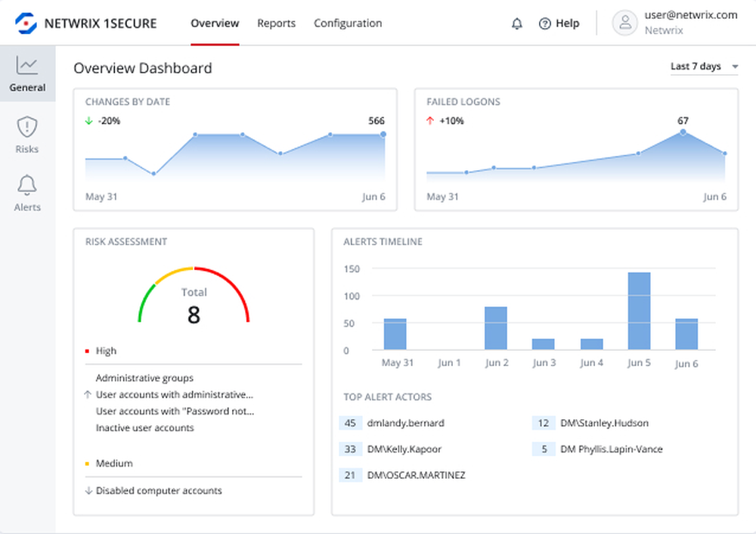Click the red High severity square
The image size is (756, 534).
point(86,349)
